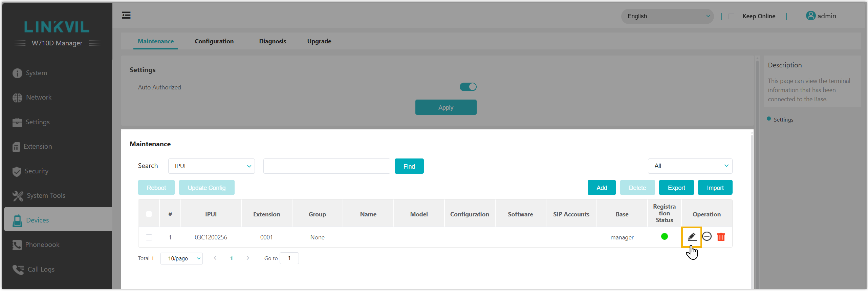Check the Keep Online checkbox
This screenshot has width=868, height=298.
[x=731, y=16]
